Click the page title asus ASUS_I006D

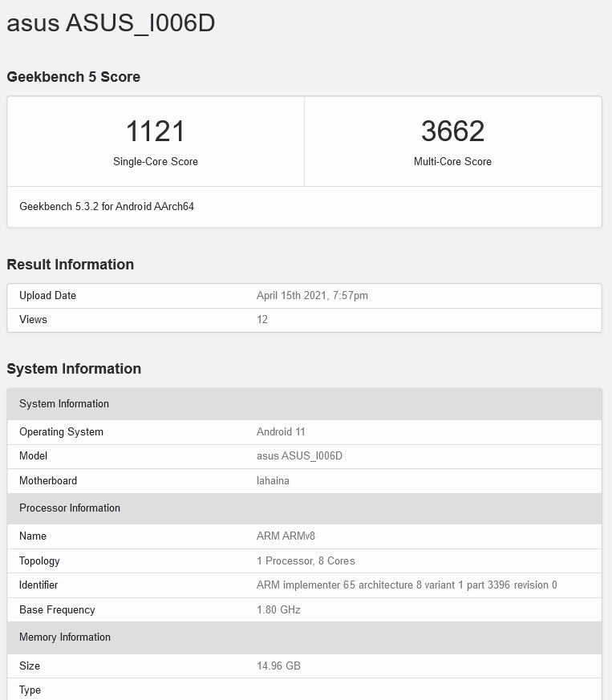[111, 22]
